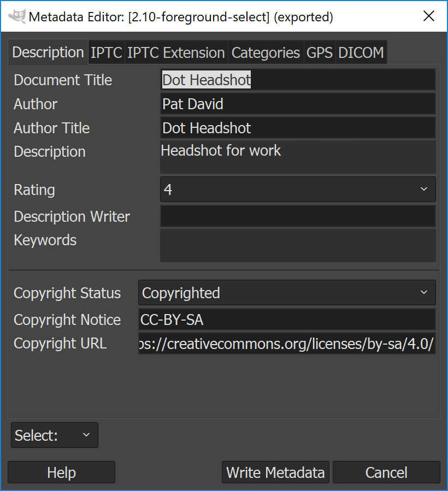This screenshot has width=448, height=491.
Task: Switch to the IPTC tab
Action: (x=107, y=52)
